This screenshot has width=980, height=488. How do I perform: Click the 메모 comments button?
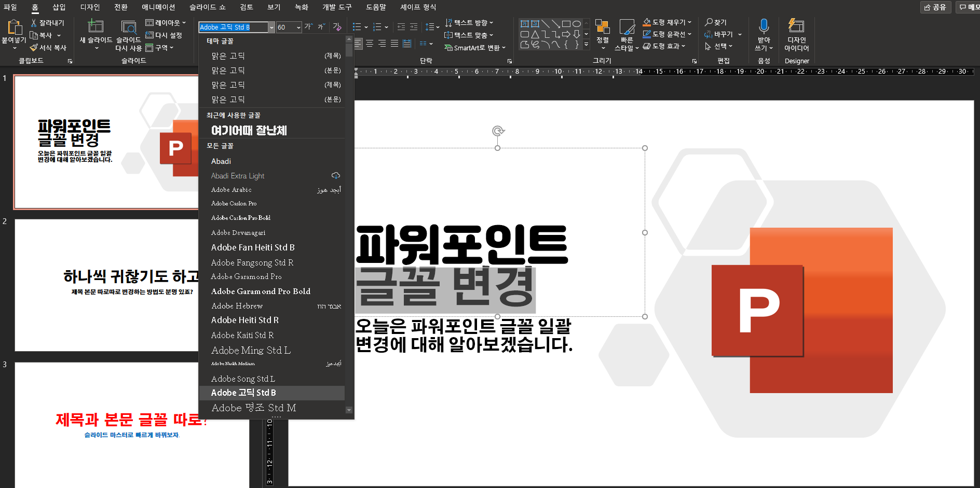pos(967,7)
